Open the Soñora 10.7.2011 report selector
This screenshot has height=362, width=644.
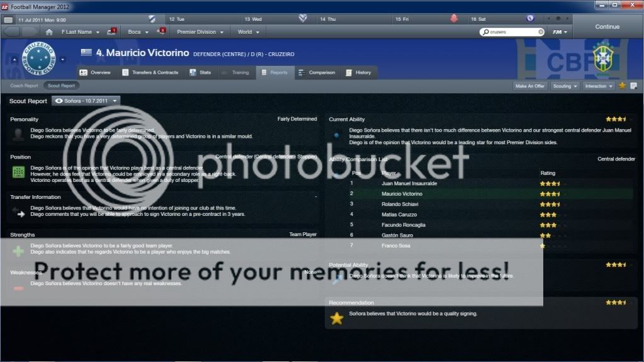tap(86, 101)
